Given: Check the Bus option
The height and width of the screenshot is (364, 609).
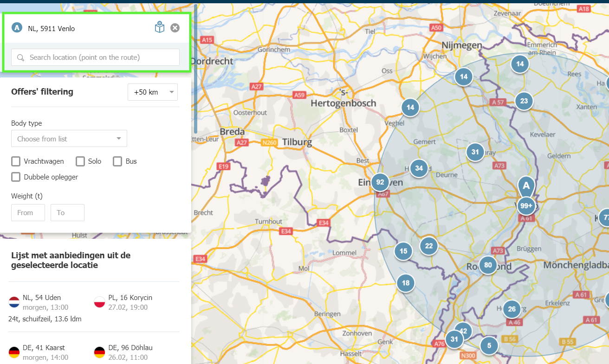Looking at the screenshot, I should pyautogui.click(x=117, y=161).
